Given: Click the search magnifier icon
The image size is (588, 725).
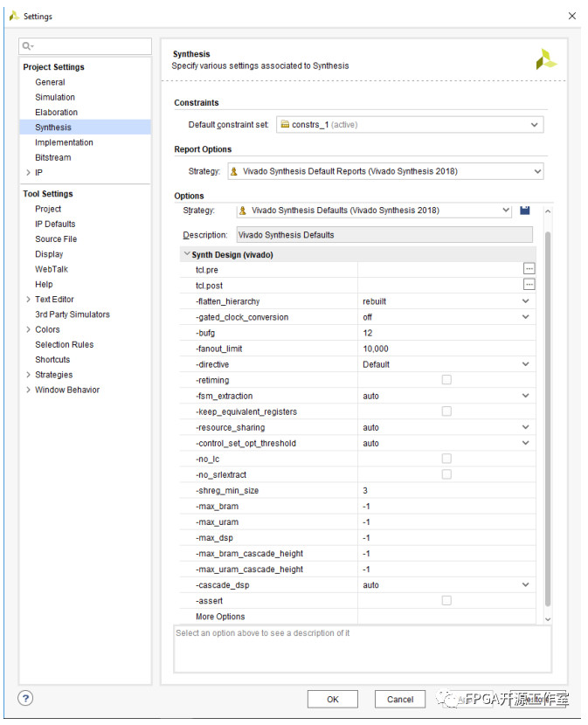Looking at the screenshot, I should (27, 45).
